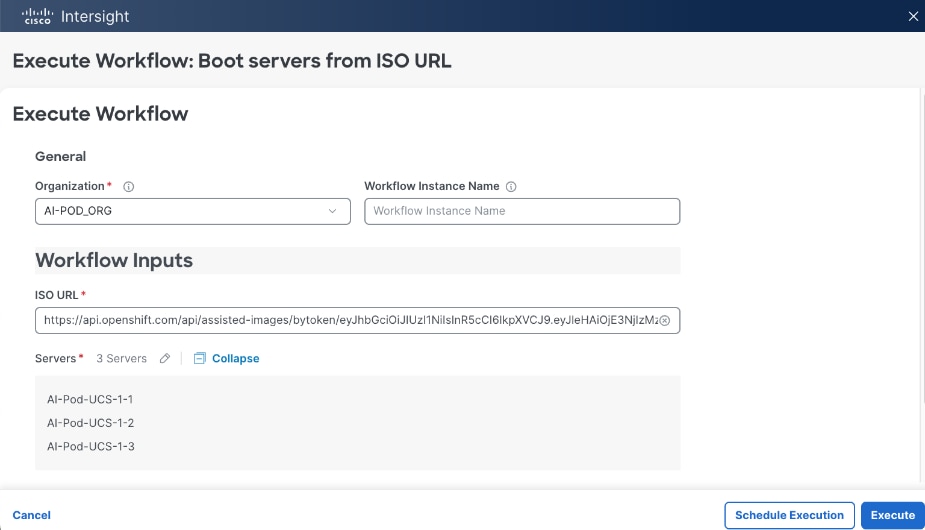
Task: Click the Collapse list icon
Action: click(199, 358)
